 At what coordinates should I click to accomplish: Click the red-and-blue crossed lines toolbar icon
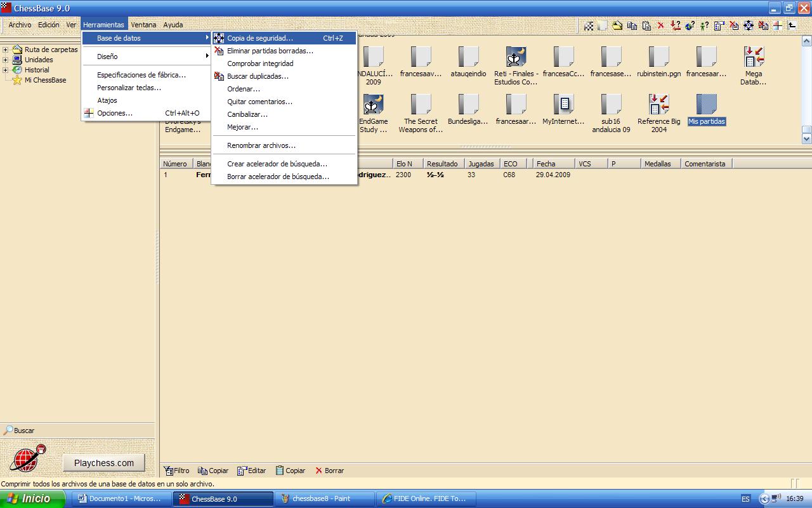pyautogui.click(x=777, y=25)
